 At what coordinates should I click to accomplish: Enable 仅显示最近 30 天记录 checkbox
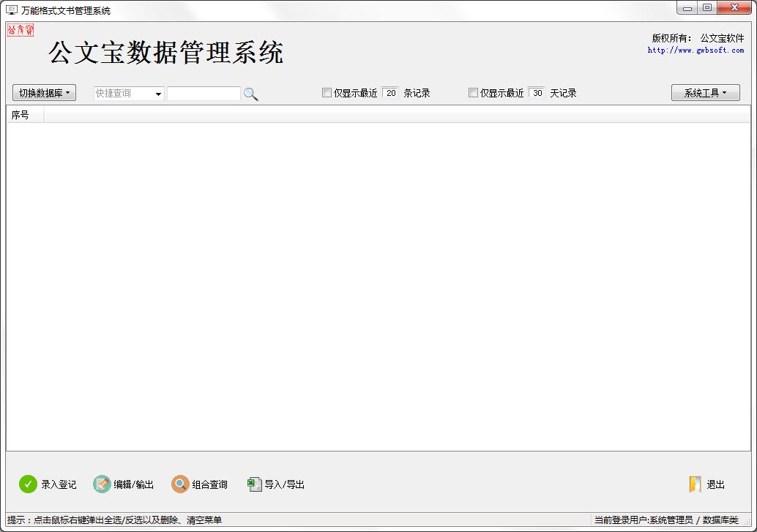[x=473, y=93]
